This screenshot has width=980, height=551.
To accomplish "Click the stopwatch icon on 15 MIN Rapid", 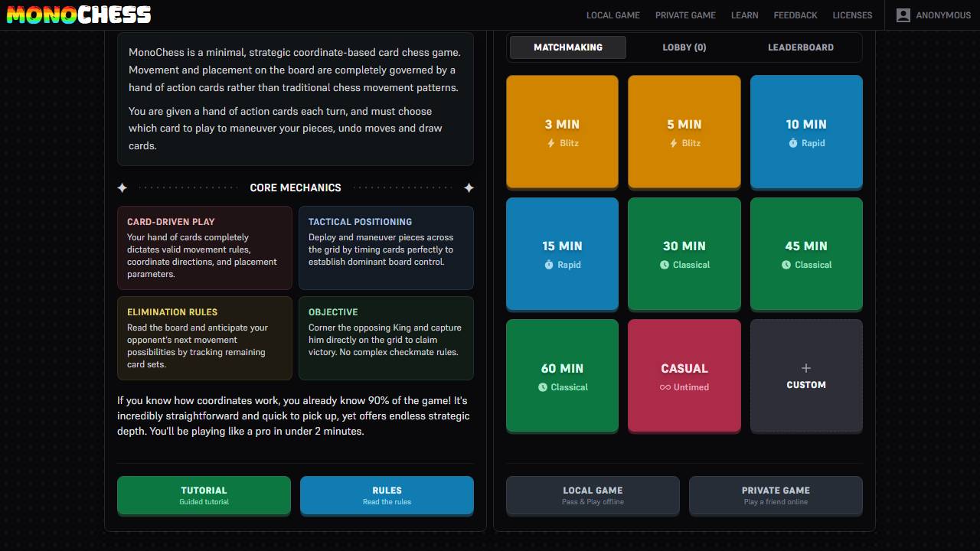I will (549, 265).
